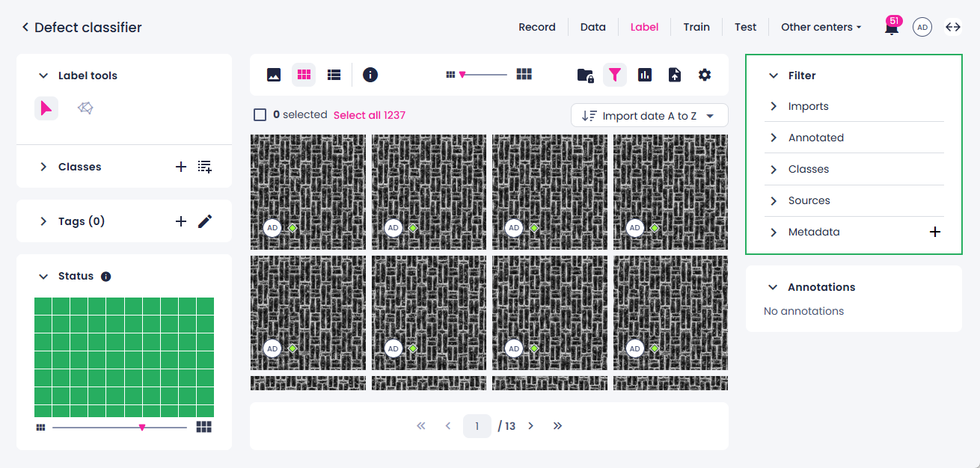Open the Data tab
980x468 pixels.
pyautogui.click(x=593, y=27)
